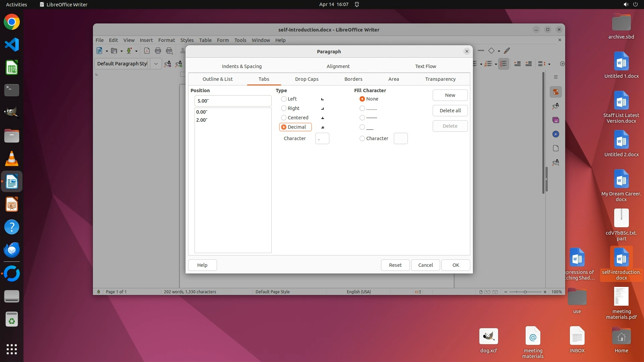Click the Print Preview toolbar icon

pyautogui.click(x=169, y=51)
